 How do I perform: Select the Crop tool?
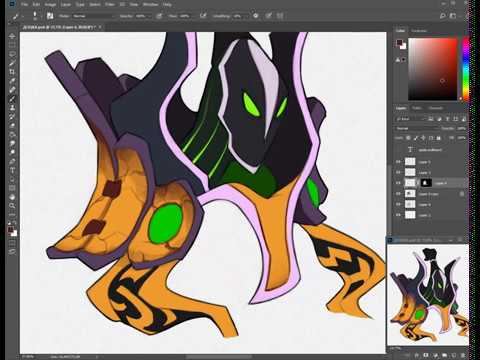pyautogui.click(x=12, y=72)
